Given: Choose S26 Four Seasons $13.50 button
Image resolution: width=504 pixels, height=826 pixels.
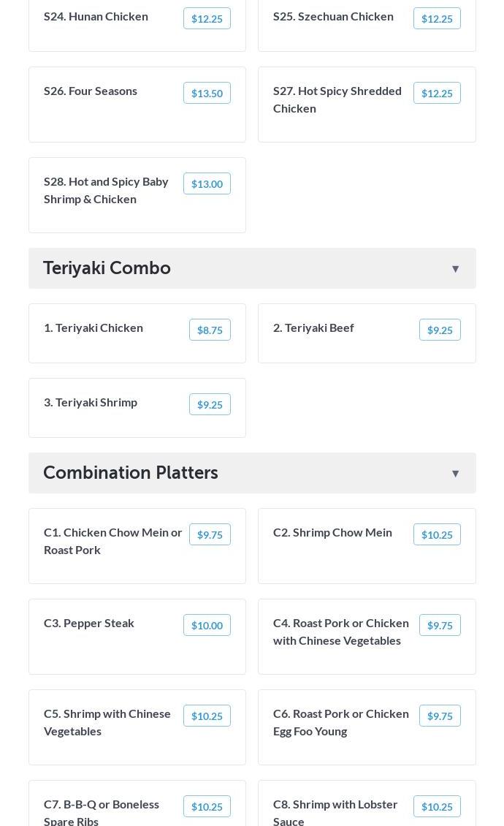Looking at the screenshot, I should (x=207, y=94).
